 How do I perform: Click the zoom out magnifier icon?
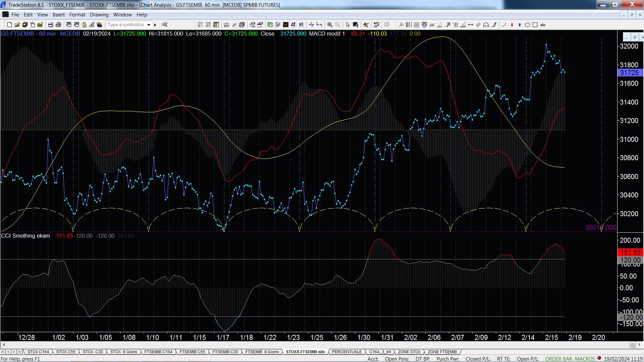[337, 25]
